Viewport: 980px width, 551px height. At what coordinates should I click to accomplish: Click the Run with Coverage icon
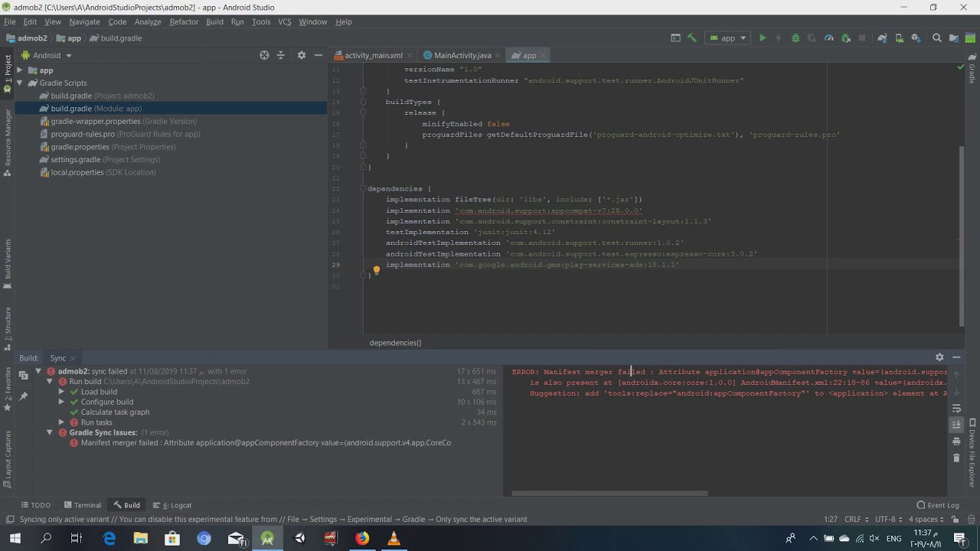[x=812, y=38]
